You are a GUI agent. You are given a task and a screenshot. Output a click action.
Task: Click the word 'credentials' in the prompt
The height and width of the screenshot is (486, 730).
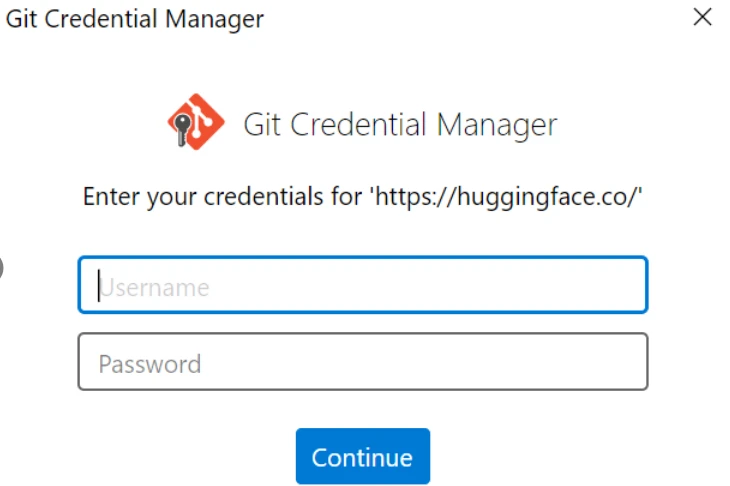pos(260,196)
